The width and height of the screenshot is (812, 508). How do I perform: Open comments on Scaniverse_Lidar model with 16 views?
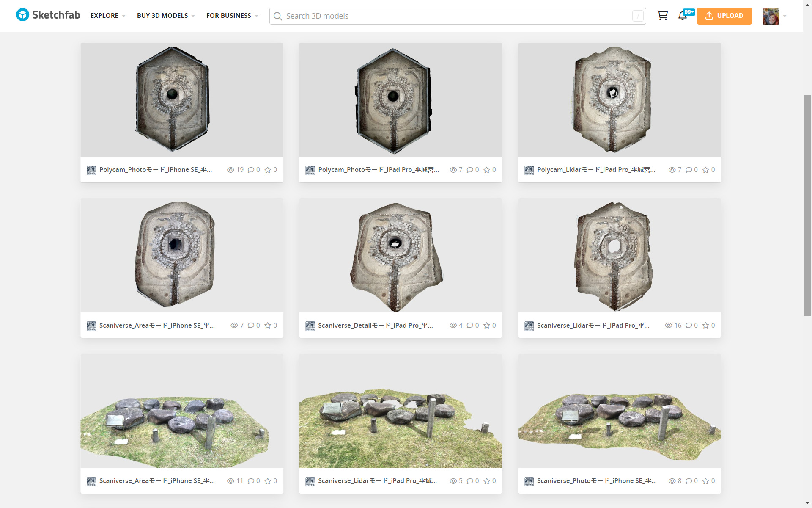689,326
